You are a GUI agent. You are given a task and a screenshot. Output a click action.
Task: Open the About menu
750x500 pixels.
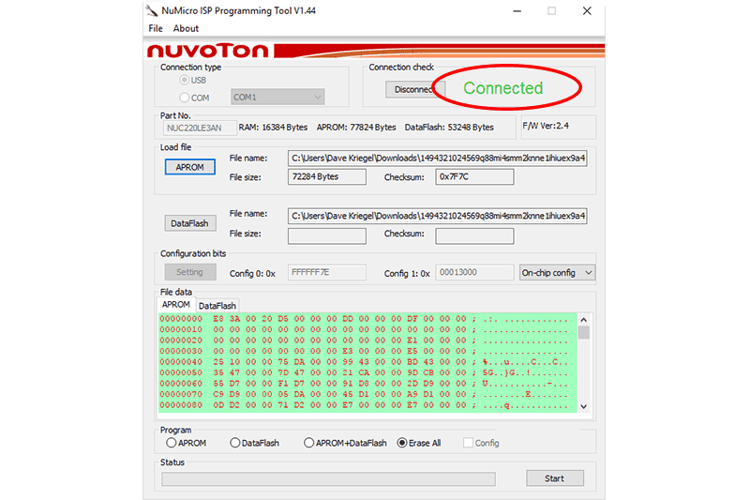tap(186, 28)
